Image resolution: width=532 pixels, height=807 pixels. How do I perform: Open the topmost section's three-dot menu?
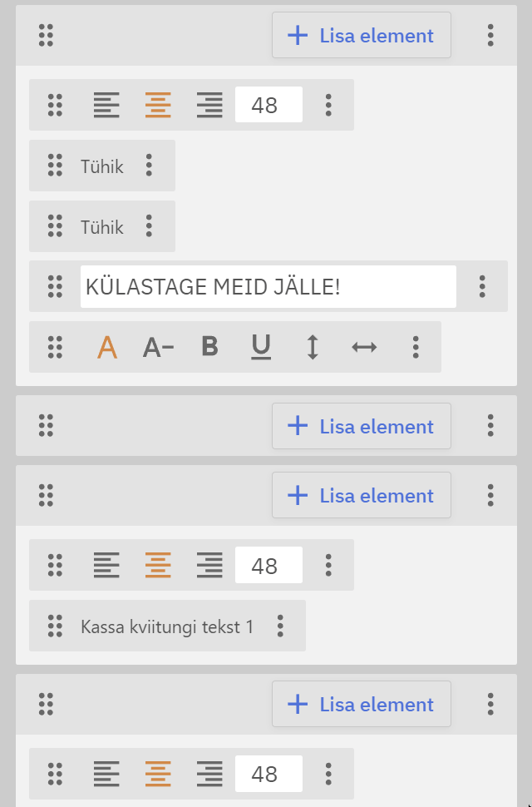coord(490,35)
